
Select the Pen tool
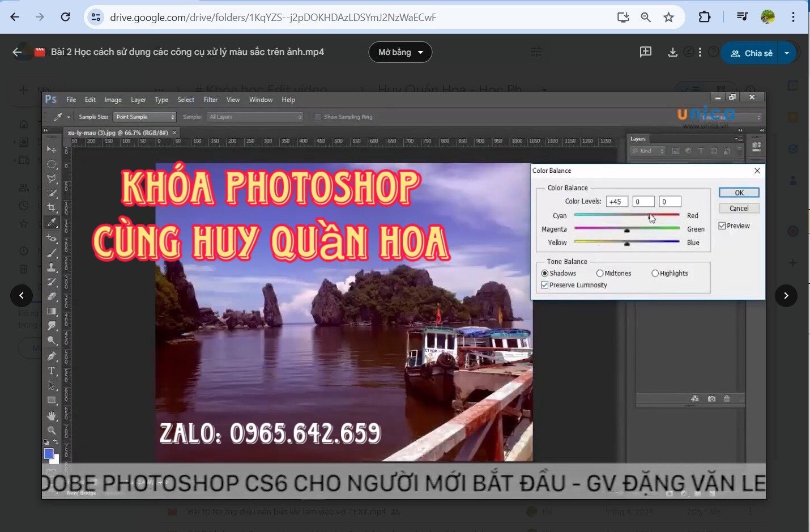coord(52,356)
